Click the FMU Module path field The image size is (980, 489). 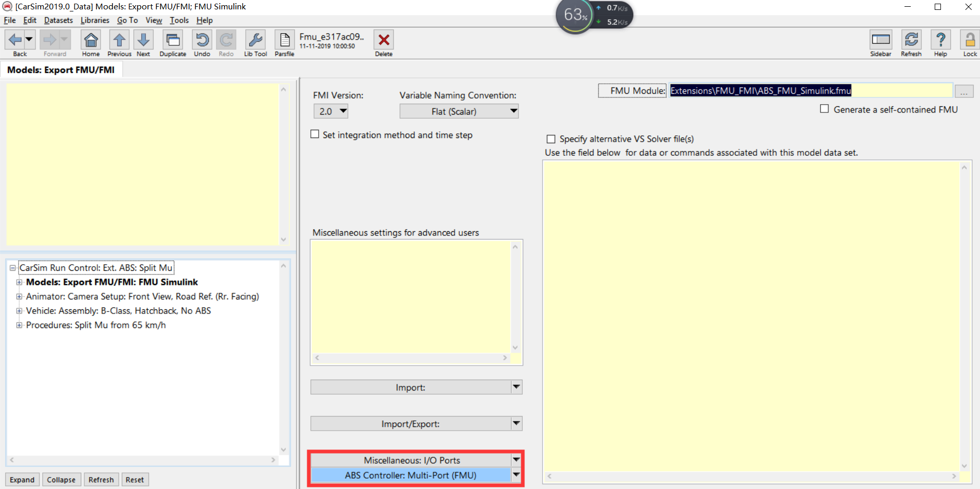[811, 91]
